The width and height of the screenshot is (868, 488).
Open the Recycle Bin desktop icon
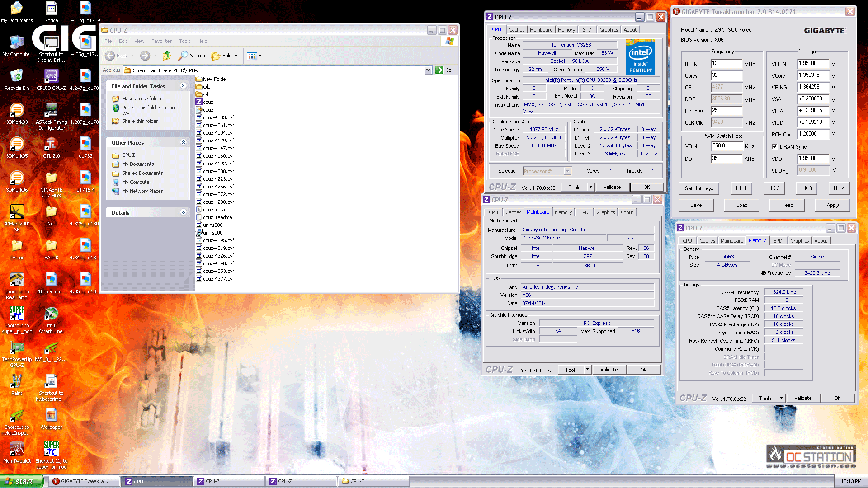coord(17,80)
